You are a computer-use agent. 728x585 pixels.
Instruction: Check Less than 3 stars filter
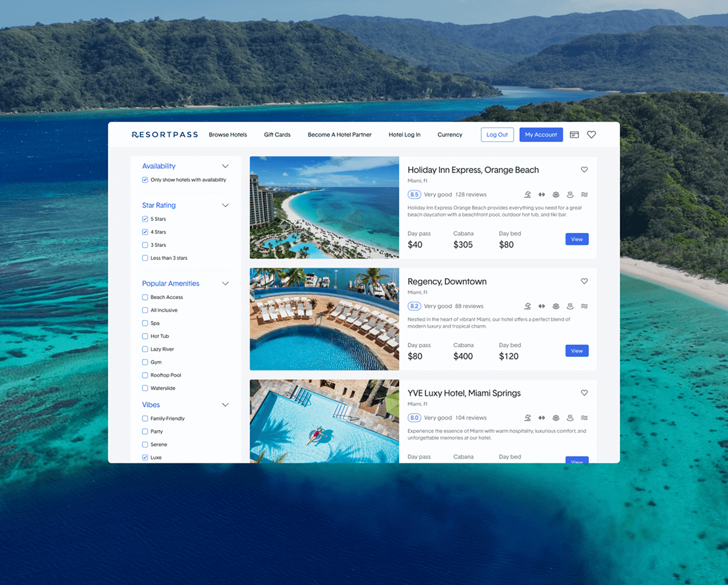pyautogui.click(x=145, y=258)
